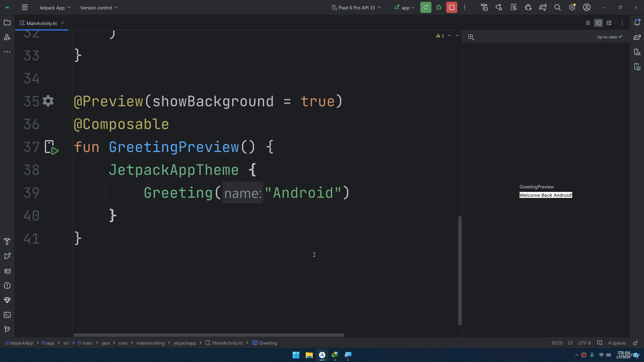The width and height of the screenshot is (644, 362).
Task: Open the Build hammer tool window
Action: [x=7, y=241]
